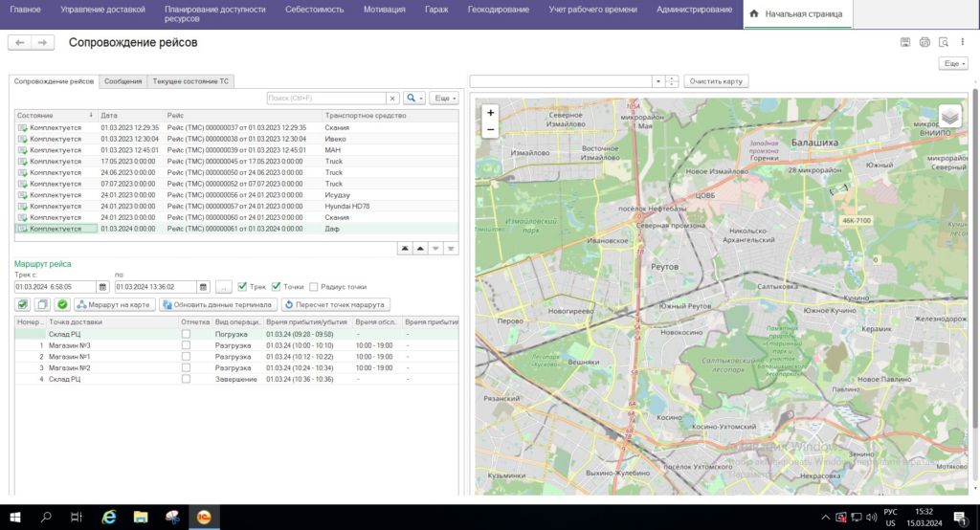Image resolution: width=980 pixels, height=530 pixels.
Task: Click 'Пересчет точек маршрута' button
Action: [x=335, y=305]
